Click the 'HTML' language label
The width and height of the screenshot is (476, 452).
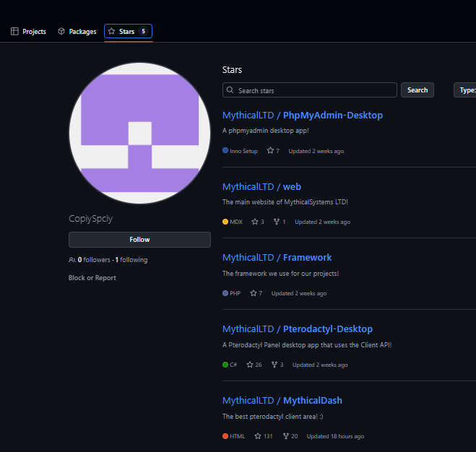pos(238,436)
